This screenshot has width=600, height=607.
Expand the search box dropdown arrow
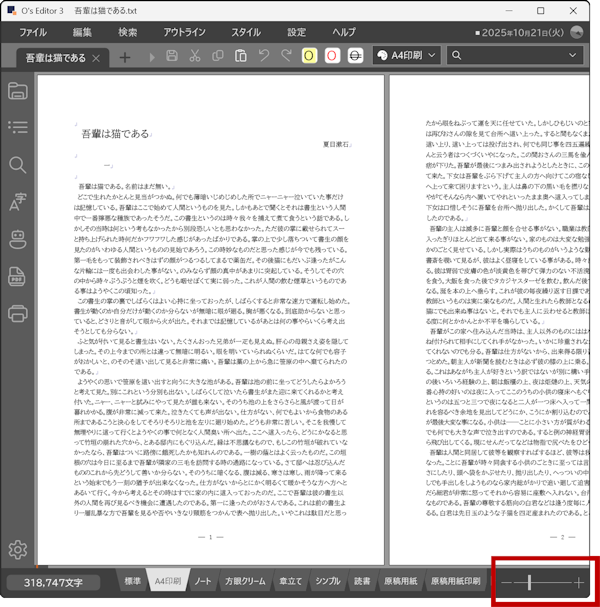(586, 57)
